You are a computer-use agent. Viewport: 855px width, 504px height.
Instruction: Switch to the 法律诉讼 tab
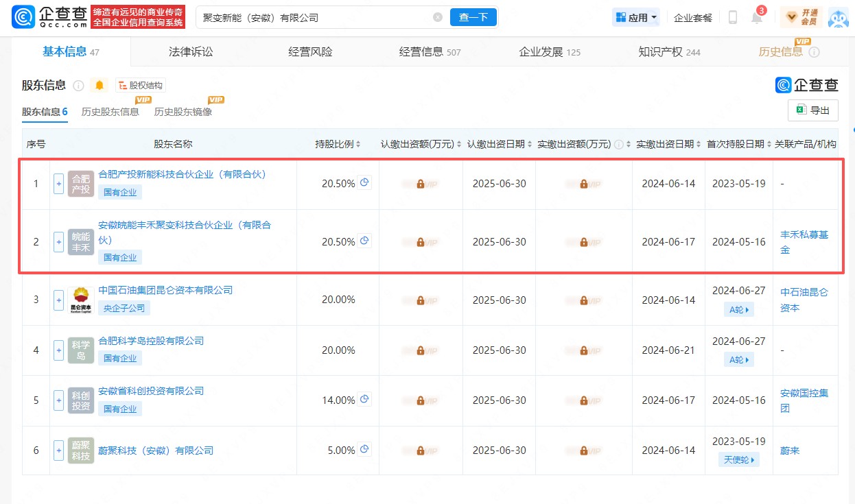[x=191, y=52]
